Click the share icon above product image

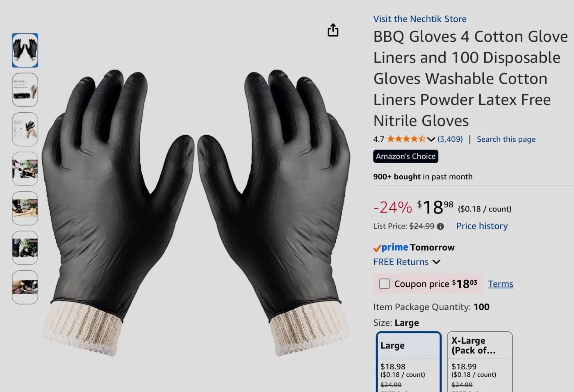(x=333, y=30)
